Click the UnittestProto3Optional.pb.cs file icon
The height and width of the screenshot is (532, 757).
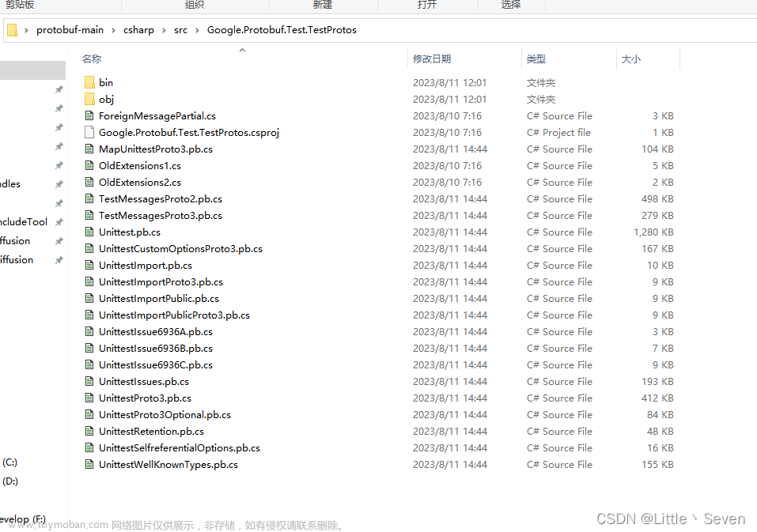[89, 415]
